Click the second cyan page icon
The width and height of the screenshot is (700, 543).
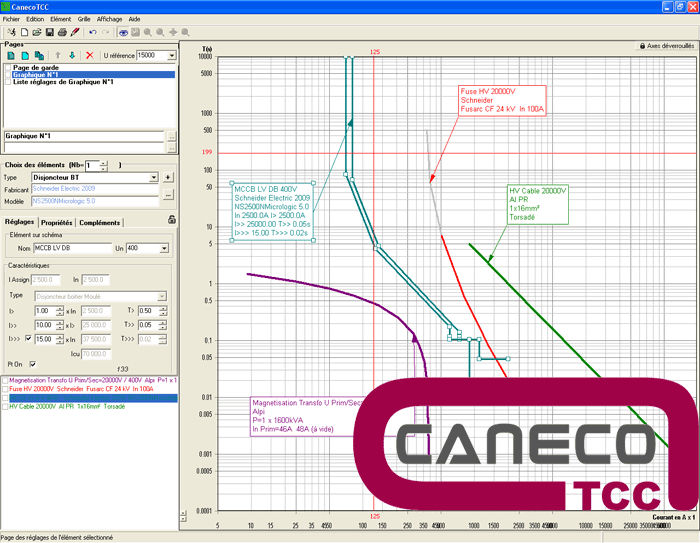(25, 55)
